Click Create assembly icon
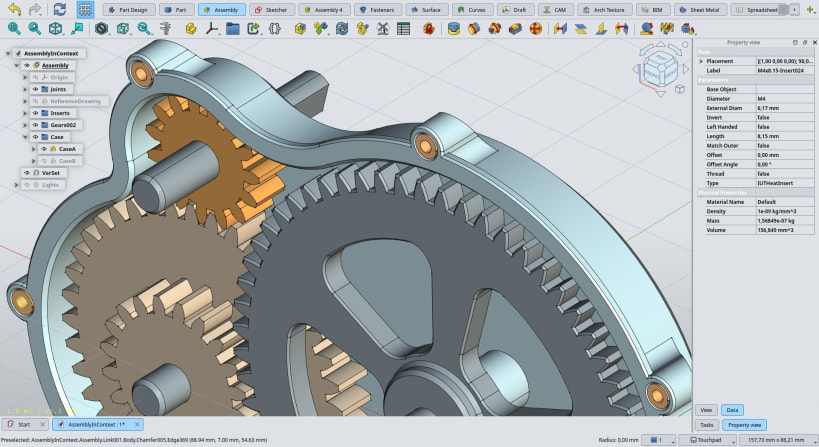The height and width of the screenshot is (447, 819). [x=300, y=29]
